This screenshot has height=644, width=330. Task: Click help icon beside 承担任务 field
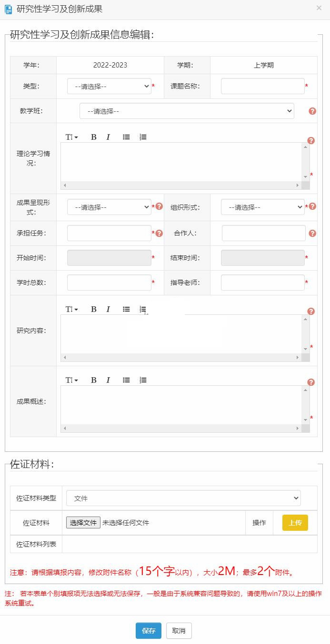[x=159, y=233]
